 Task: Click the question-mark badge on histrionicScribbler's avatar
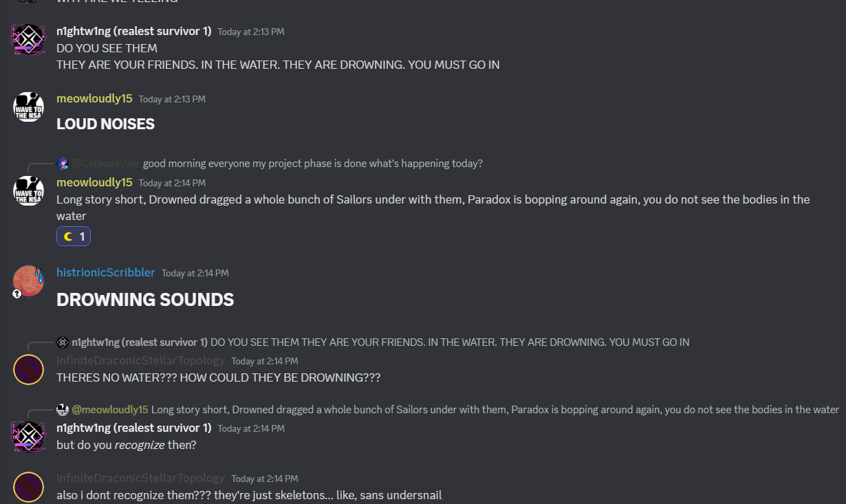point(17,294)
